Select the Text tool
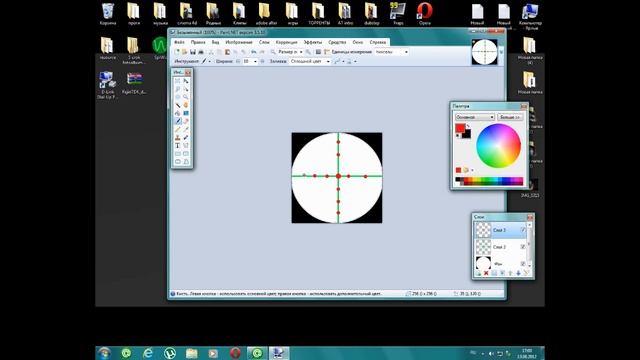The width and height of the screenshot is (640, 360). (x=178, y=146)
